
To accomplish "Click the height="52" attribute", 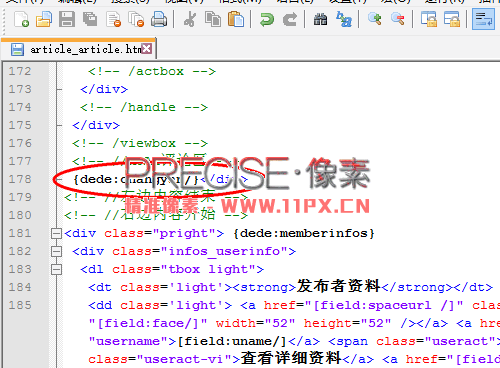I will coord(347,323).
